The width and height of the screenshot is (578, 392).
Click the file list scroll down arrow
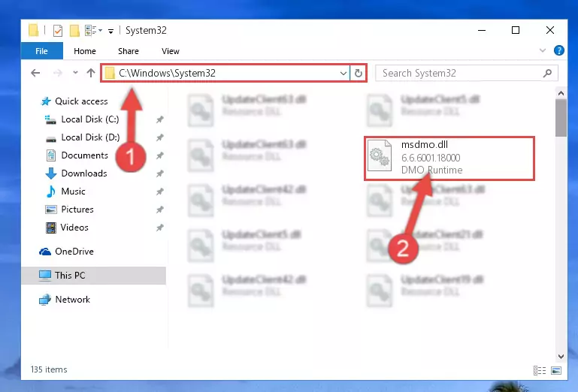(561, 356)
